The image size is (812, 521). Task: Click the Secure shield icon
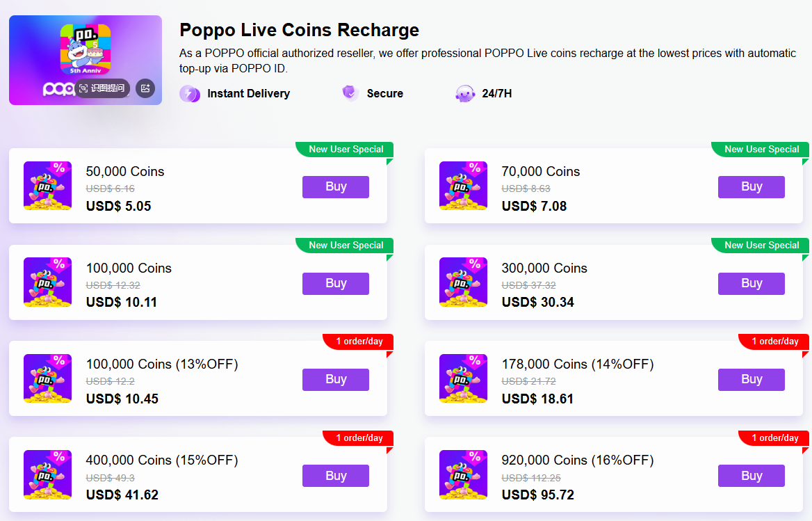pos(350,93)
